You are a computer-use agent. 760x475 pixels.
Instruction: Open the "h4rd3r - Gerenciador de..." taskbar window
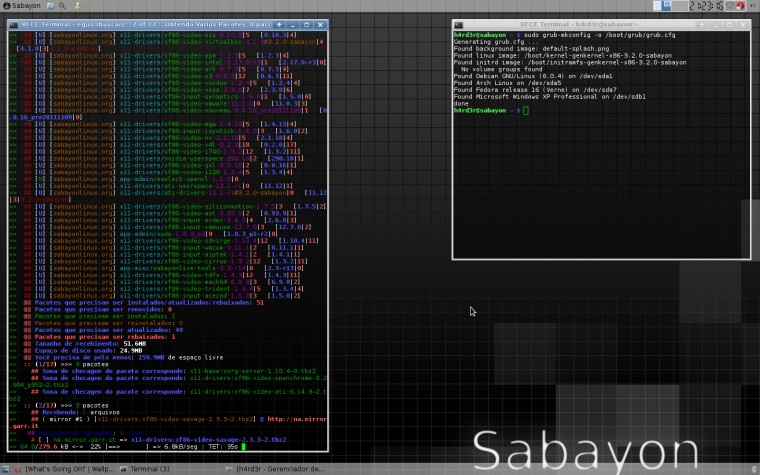(275, 469)
